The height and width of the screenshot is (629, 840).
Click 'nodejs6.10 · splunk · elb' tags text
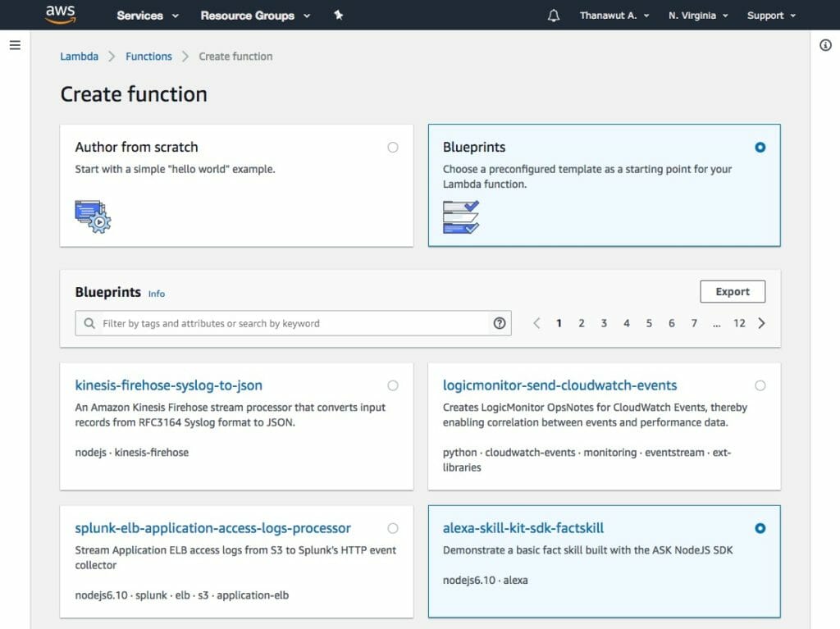[x=181, y=595]
